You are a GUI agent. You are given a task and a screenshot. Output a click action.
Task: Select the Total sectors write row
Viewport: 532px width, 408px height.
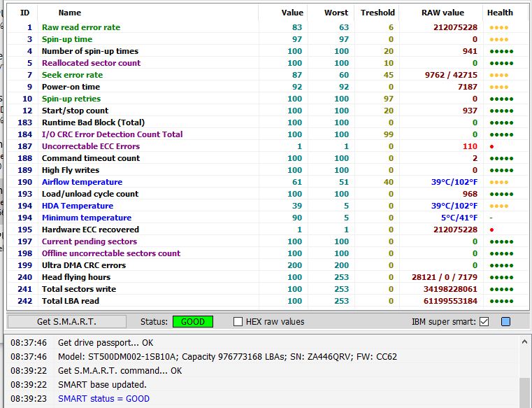(268, 289)
